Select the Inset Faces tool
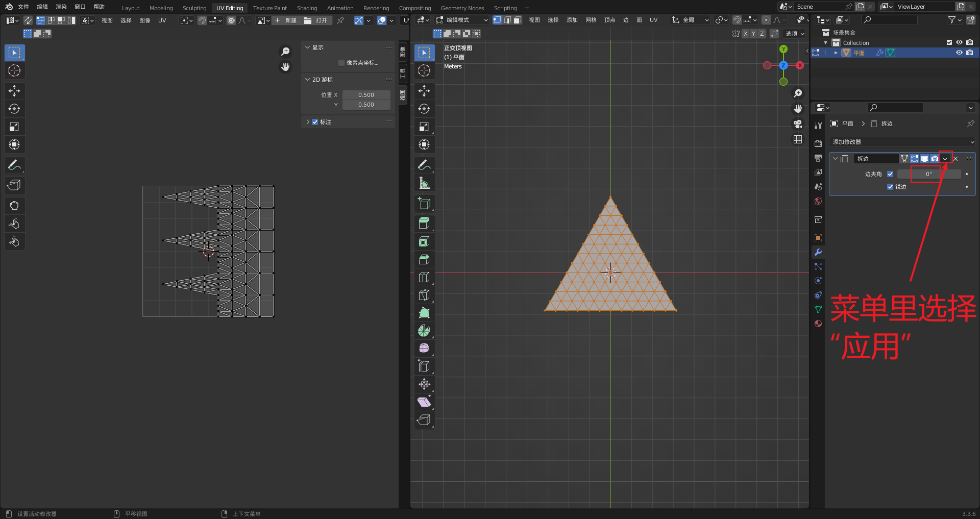The image size is (980, 519). [424, 241]
